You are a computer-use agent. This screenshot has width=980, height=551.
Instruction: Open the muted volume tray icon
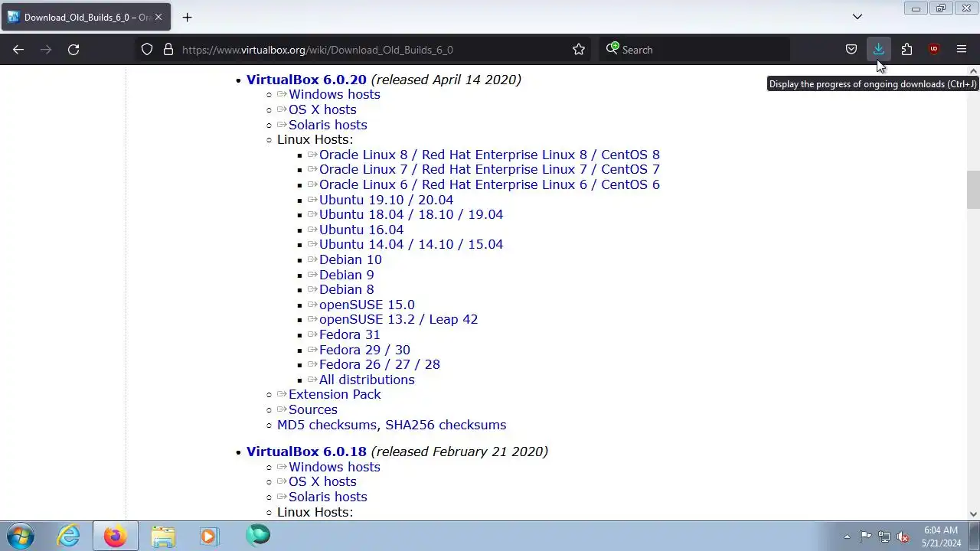tap(903, 536)
